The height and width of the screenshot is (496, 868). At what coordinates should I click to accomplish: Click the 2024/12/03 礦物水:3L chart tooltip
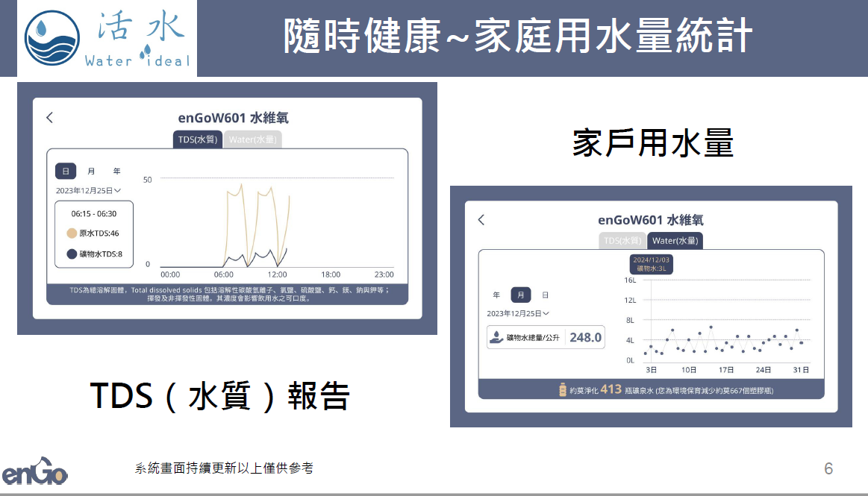coord(651,264)
